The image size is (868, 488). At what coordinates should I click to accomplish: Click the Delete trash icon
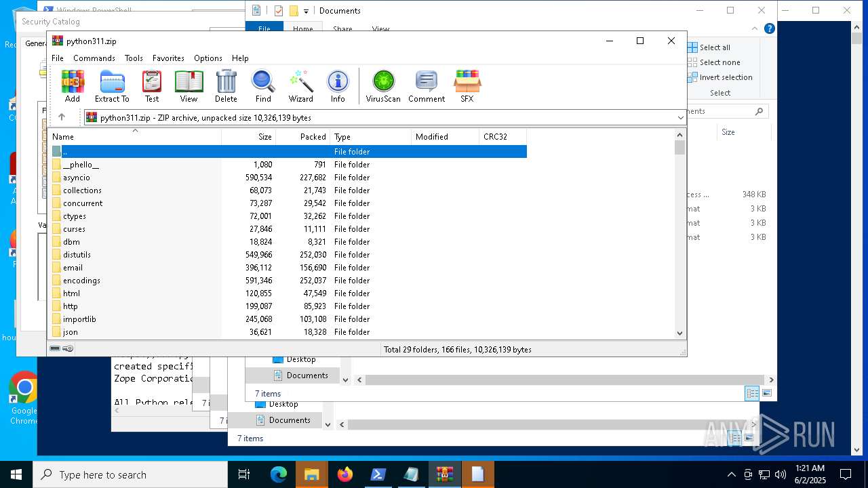tap(226, 86)
